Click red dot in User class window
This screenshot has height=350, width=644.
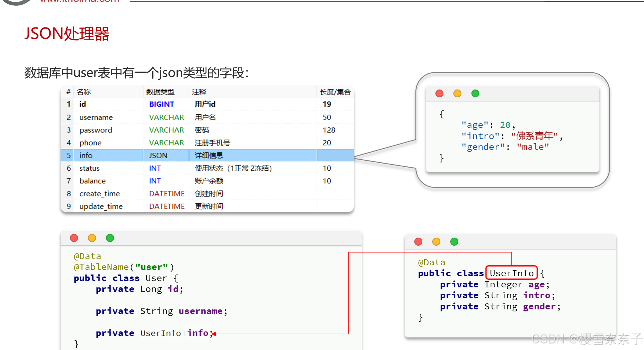[74, 238]
